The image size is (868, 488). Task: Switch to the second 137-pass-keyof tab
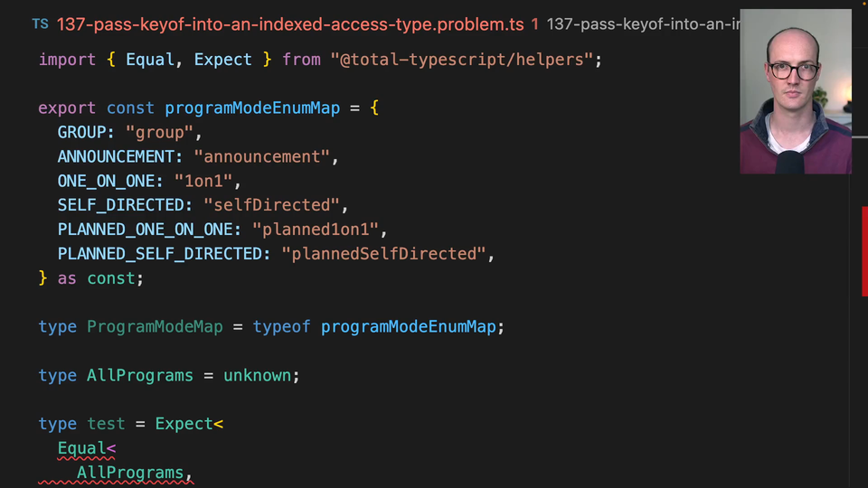point(642,24)
